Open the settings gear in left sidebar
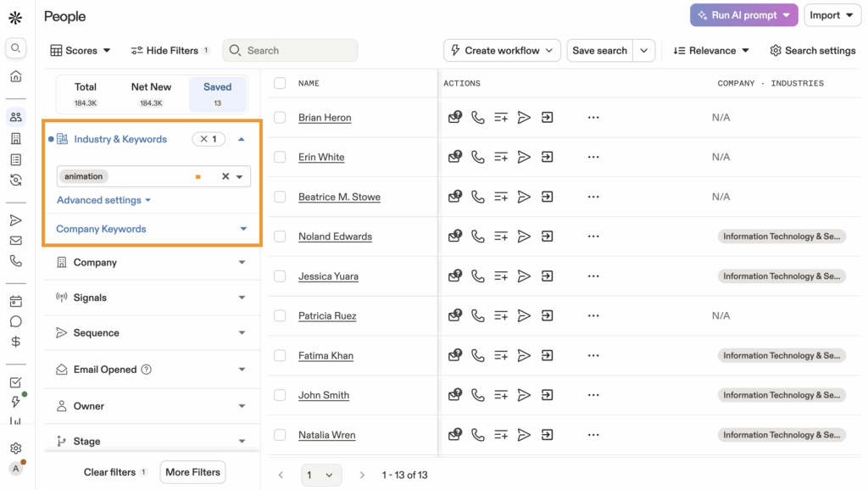The image size is (868, 490). point(15,448)
